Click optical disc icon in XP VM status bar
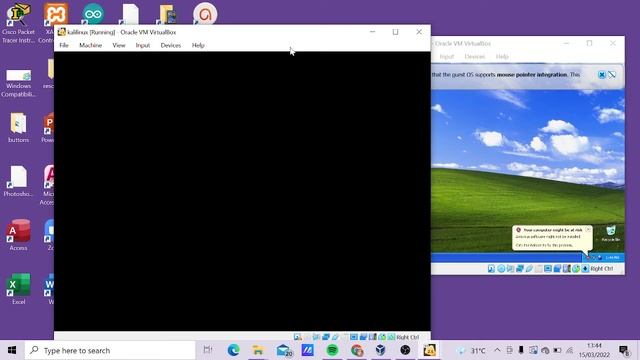 (x=501, y=269)
